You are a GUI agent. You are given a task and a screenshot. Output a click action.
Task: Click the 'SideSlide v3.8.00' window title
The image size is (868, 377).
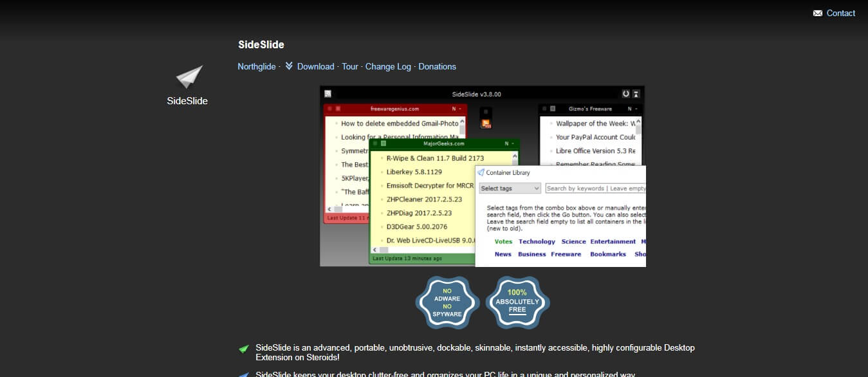(x=477, y=94)
